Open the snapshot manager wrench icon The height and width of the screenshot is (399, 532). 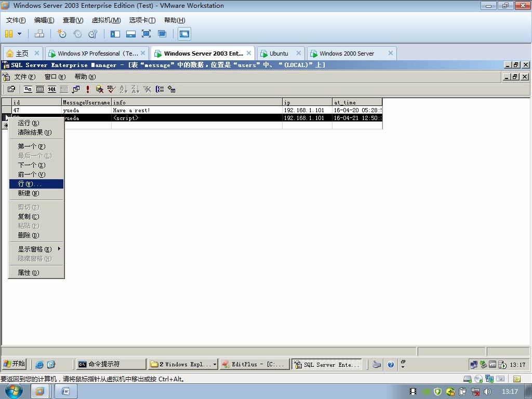(x=92, y=34)
